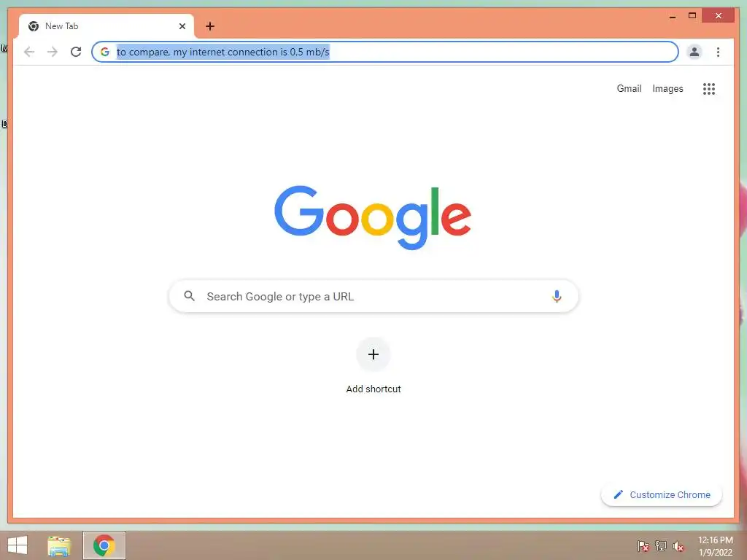The width and height of the screenshot is (747, 560).
Task: Click the magnifier icon in search box
Action: click(x=189, y=296)
